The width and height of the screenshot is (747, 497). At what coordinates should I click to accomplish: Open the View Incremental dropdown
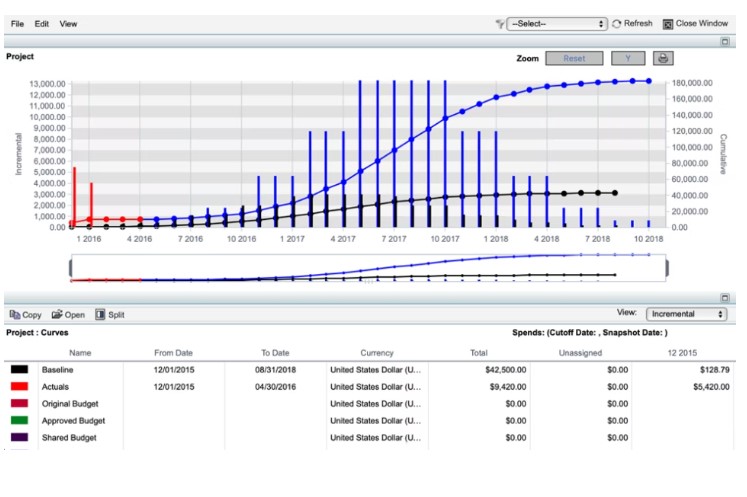685,314
